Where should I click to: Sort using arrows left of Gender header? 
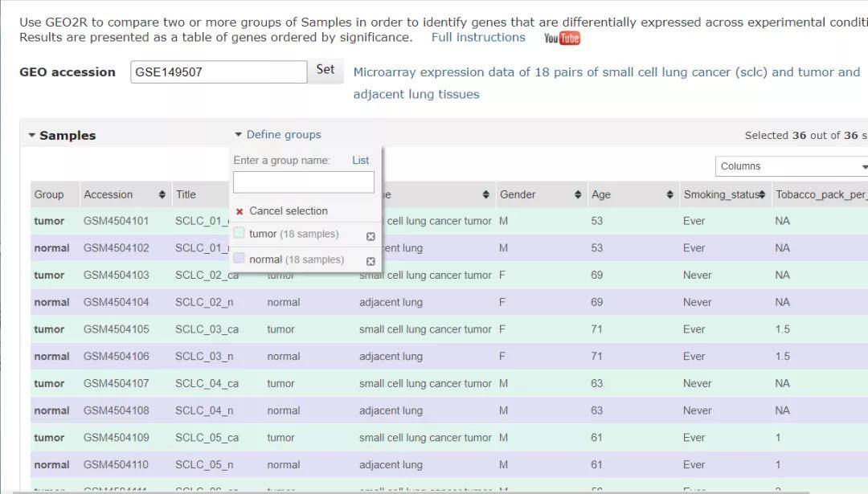click(x=485, y=194)
